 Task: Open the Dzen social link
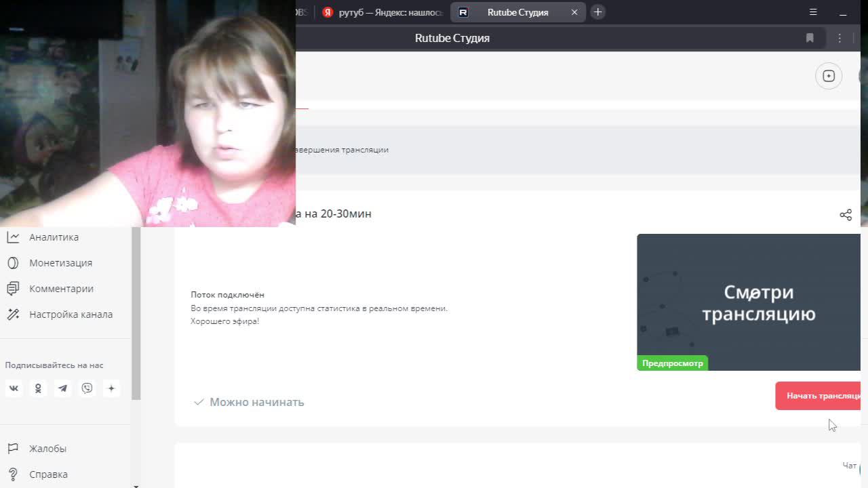point(111,388)
